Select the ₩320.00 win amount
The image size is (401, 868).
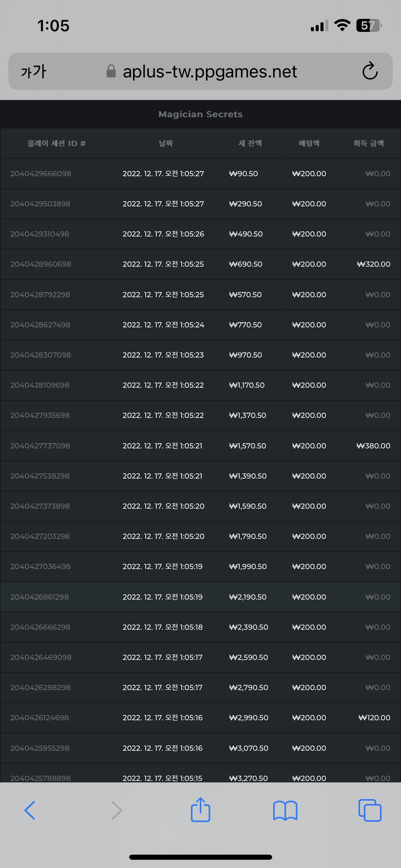373,264
